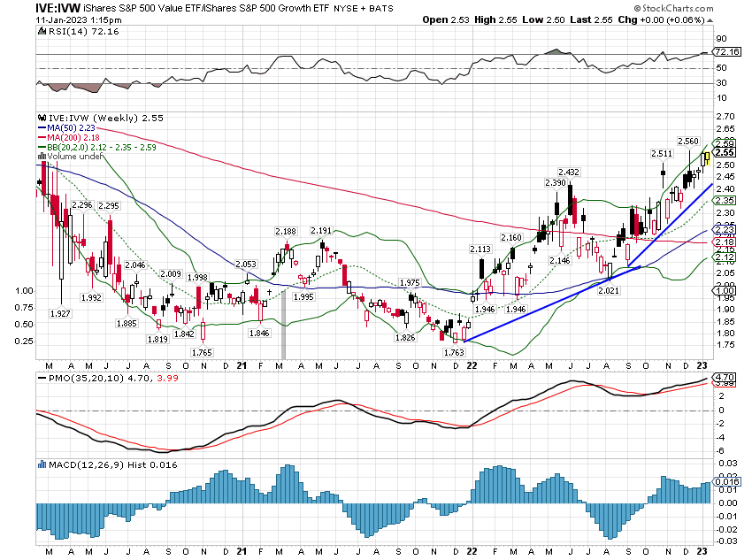Click the red 2.18 MA(200) axis tag
Screen dimensions: 752x560
(725, 242)
